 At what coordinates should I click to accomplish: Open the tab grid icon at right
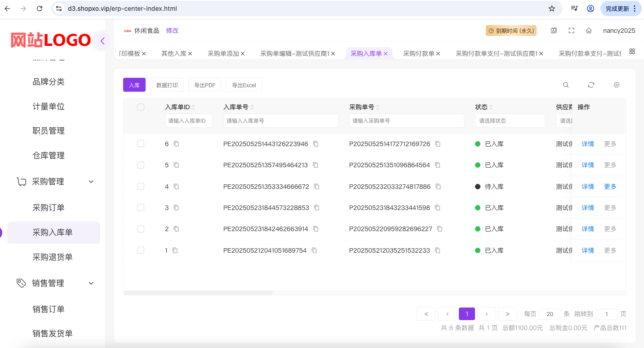point(632,52)
